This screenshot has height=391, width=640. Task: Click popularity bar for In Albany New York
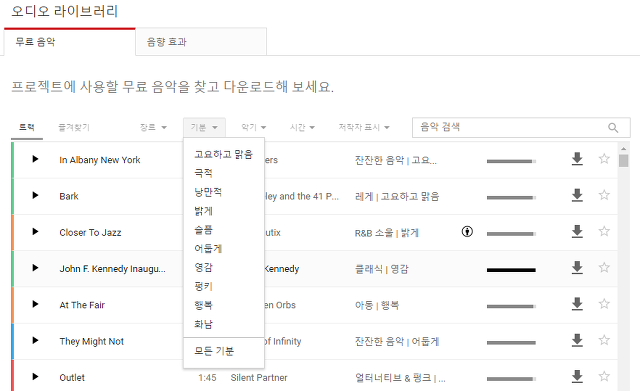click(x=511, y=161)
